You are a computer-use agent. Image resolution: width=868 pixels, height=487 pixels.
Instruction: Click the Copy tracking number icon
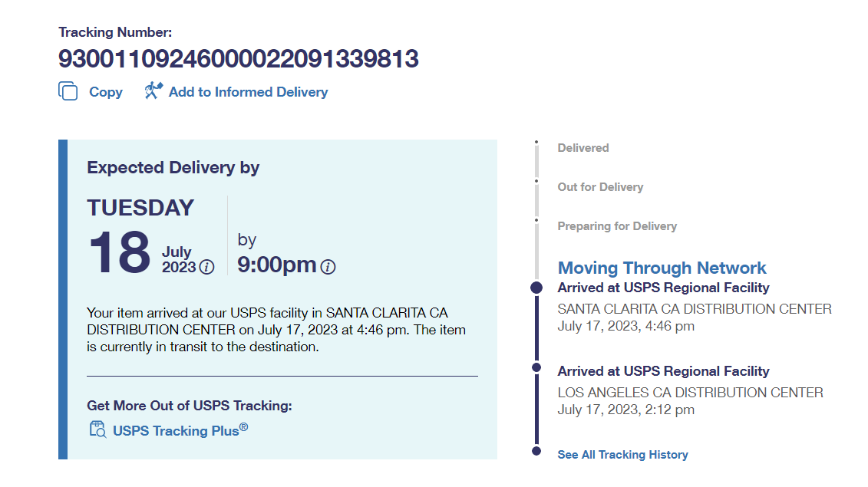(68, 91)
